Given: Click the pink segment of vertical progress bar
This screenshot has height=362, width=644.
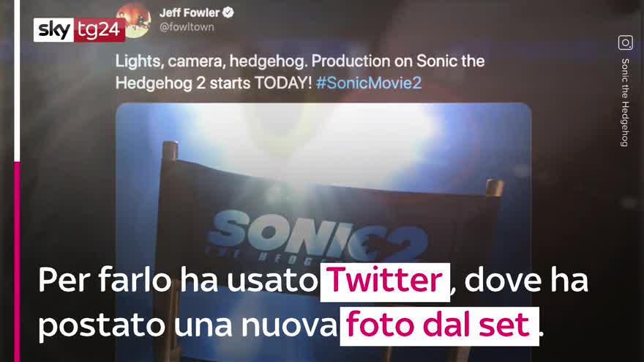Looking at the screenshot, I should [17, 262].
